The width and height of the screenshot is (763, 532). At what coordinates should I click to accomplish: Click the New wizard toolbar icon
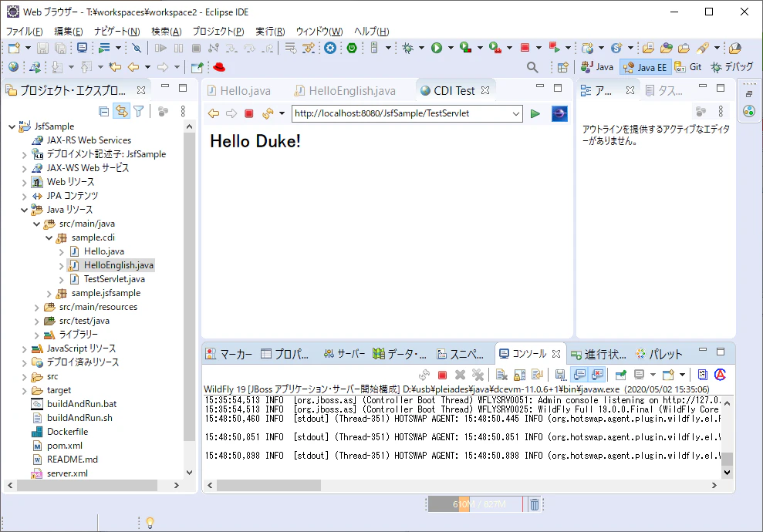14,48
